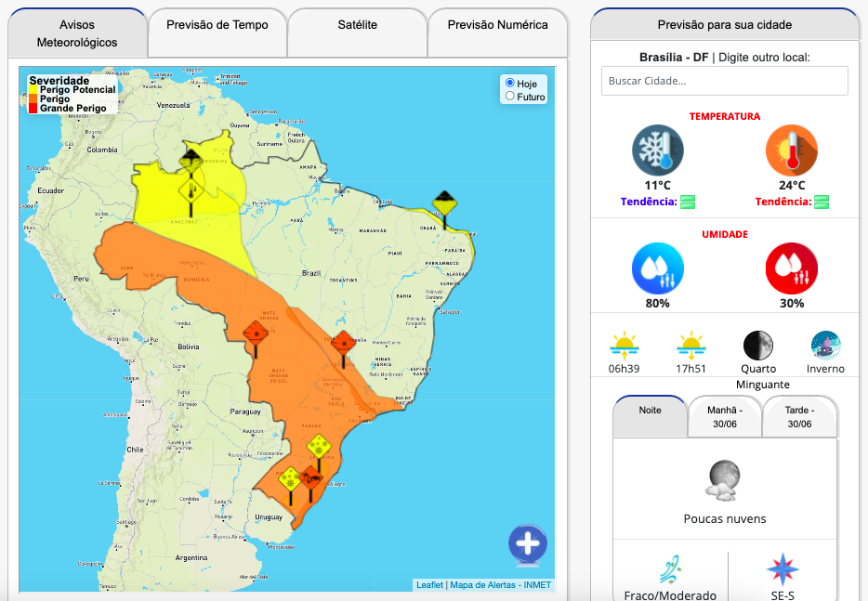Click the Inverno season icon

coord(825,346)
